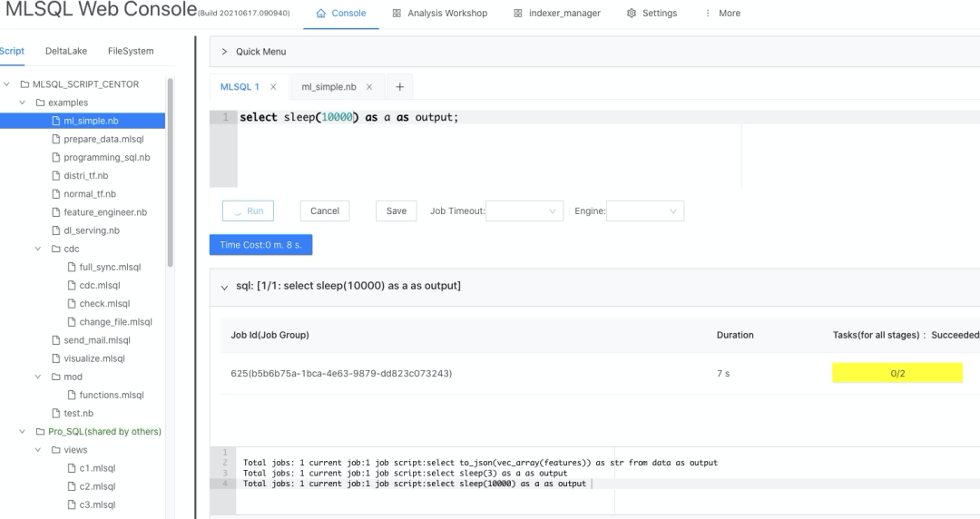Click the cdc folder icon
This screenshot has height=519, width=980.
pyautogui.click(x=56, y=249)
